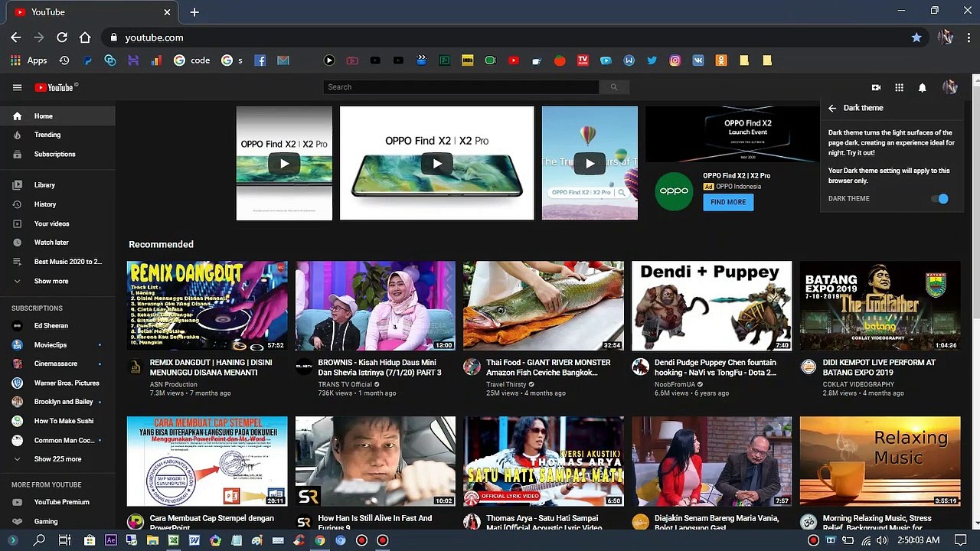Screen dimensions: 980x551
Task: Click in the YouTube search box
Action: coord(461,87)
